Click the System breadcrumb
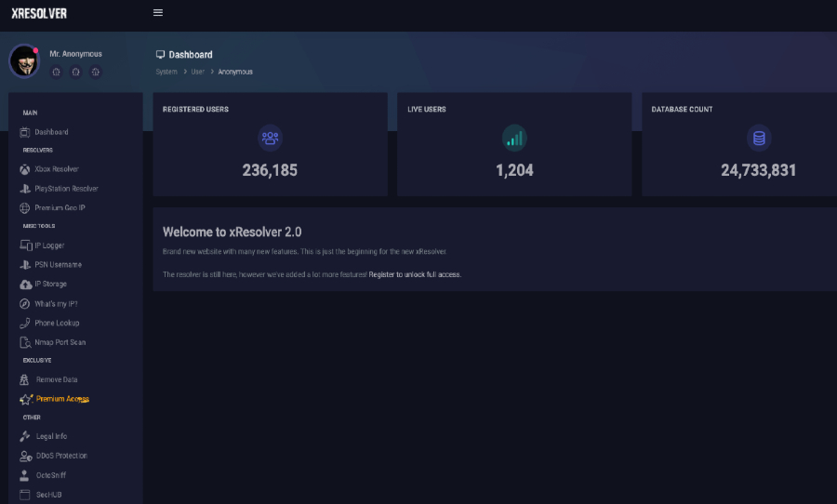837x504 pixels. pos(166,72)
